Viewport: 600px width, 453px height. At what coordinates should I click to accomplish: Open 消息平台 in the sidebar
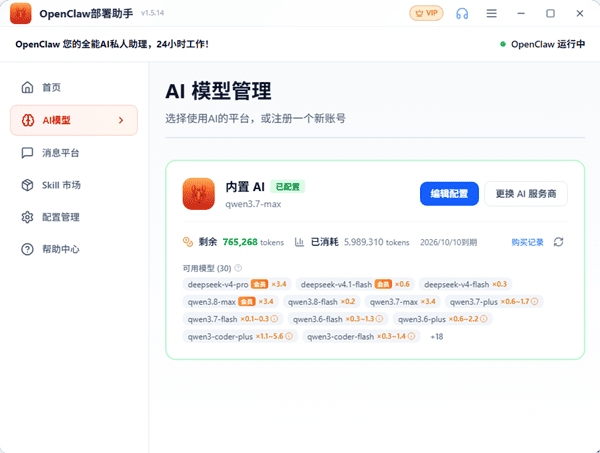(x=74, y=153)
